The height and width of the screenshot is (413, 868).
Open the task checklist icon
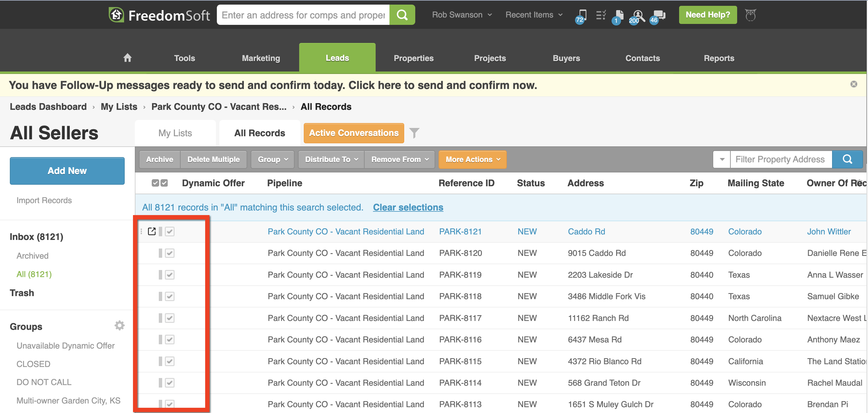pyautogui.click(x=601, y=15)
